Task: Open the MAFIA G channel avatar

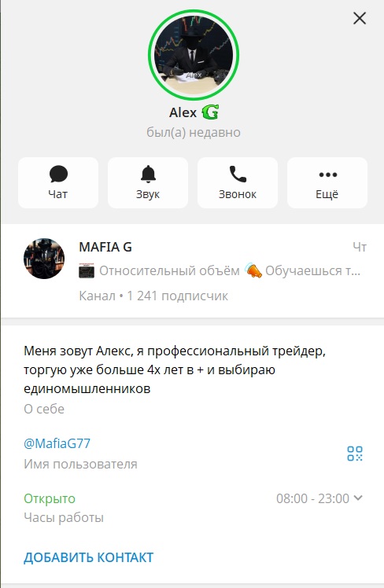Action: (x=44, y=259)
